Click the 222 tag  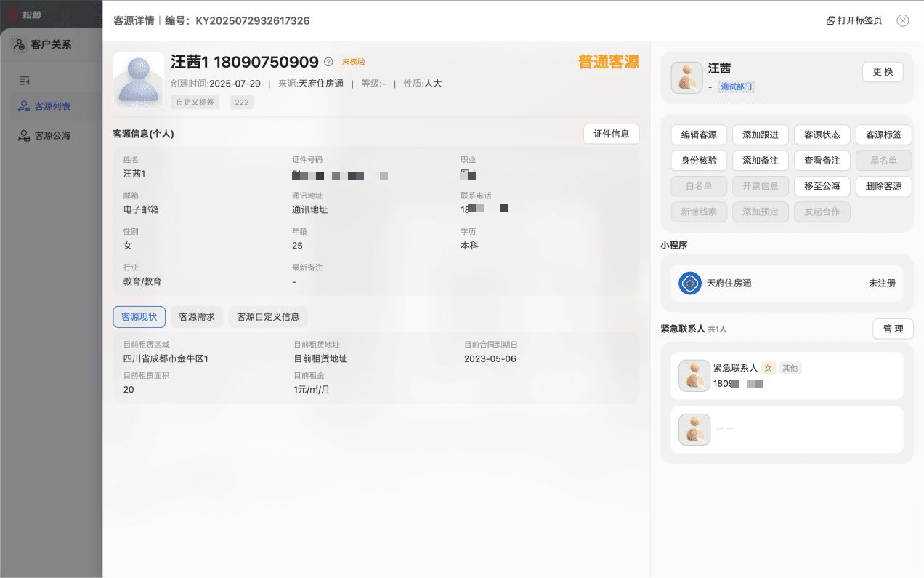242,102
